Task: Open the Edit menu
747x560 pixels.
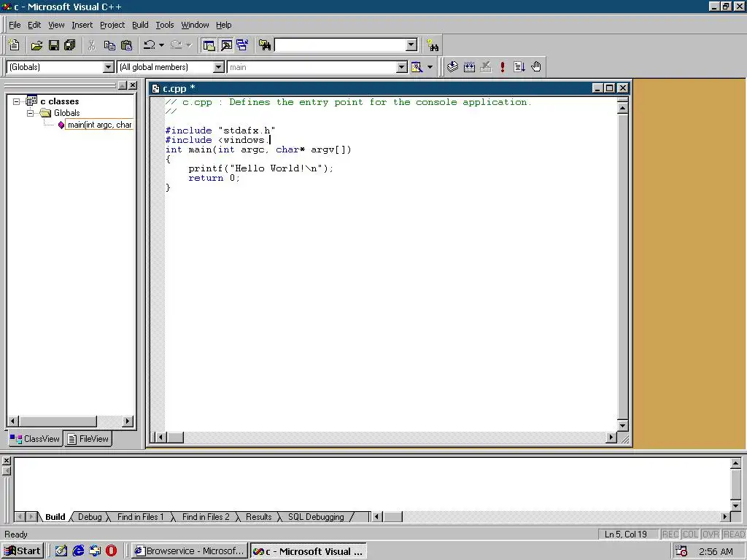Action: click(x=34, y=25)
